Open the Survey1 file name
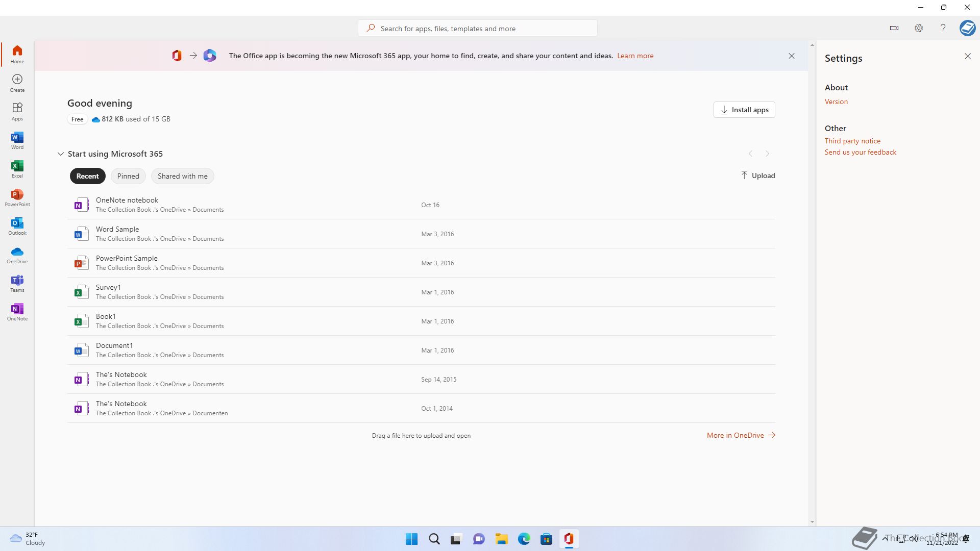This screenshot has width=980, height=551. 108,287
